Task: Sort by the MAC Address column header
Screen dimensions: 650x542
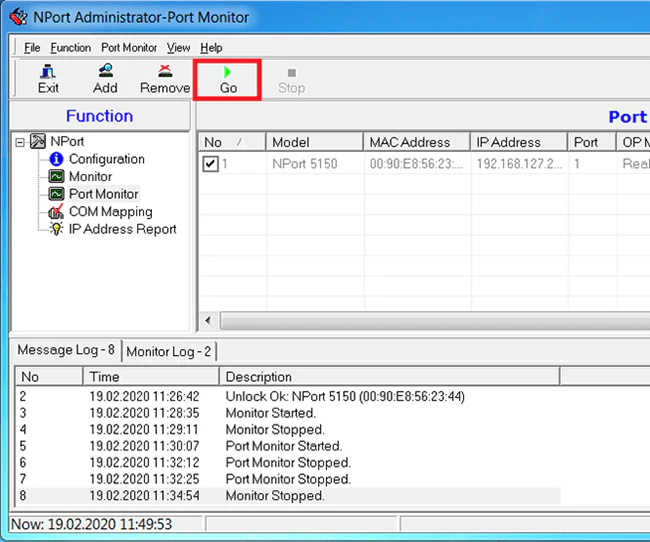Action: pos(416,142)
